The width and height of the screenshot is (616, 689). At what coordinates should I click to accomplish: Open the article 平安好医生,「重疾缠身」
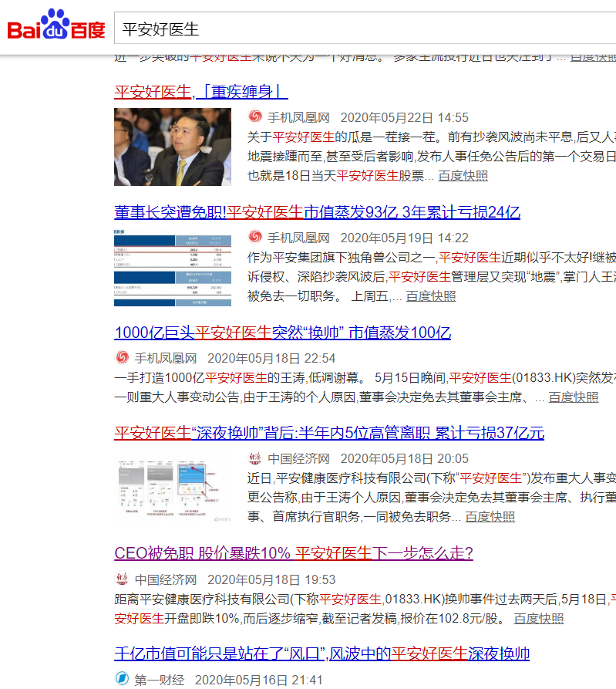click(x=200, y=91)
